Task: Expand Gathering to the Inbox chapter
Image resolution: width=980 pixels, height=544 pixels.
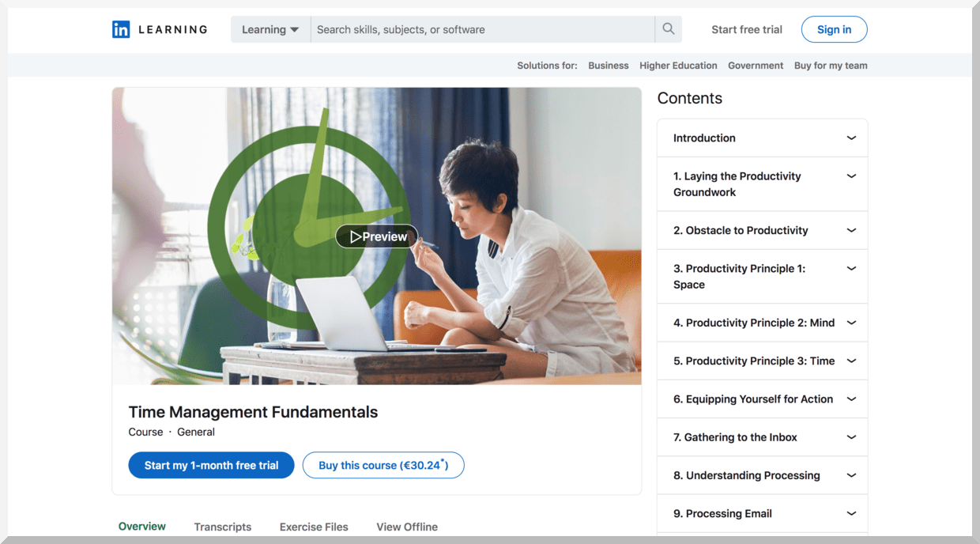Action: (762, 437)
